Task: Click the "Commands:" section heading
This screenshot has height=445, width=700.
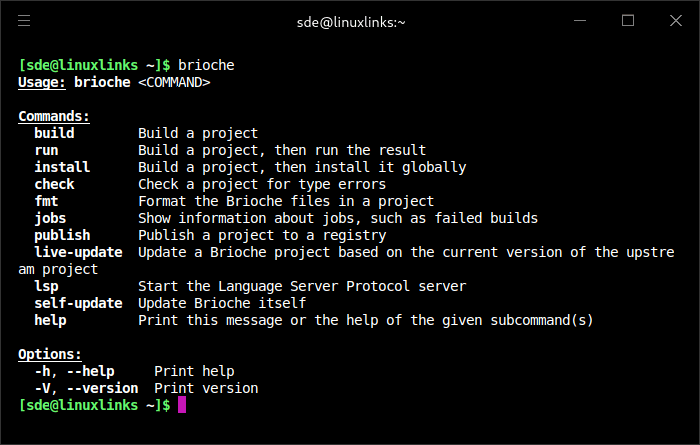Action: pos(54,116)
